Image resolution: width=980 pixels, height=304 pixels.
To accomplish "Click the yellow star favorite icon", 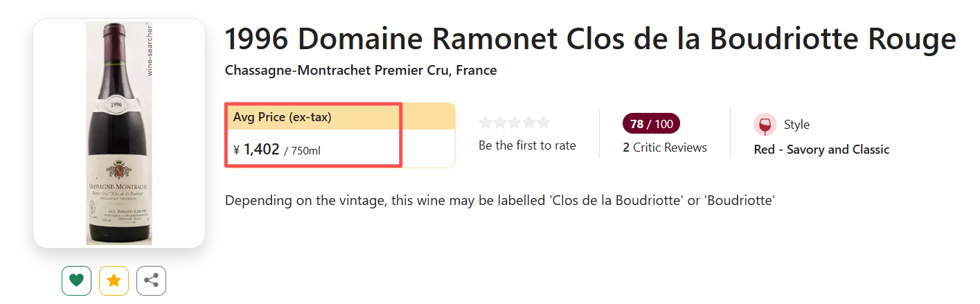I will click(x=114, y=280).
